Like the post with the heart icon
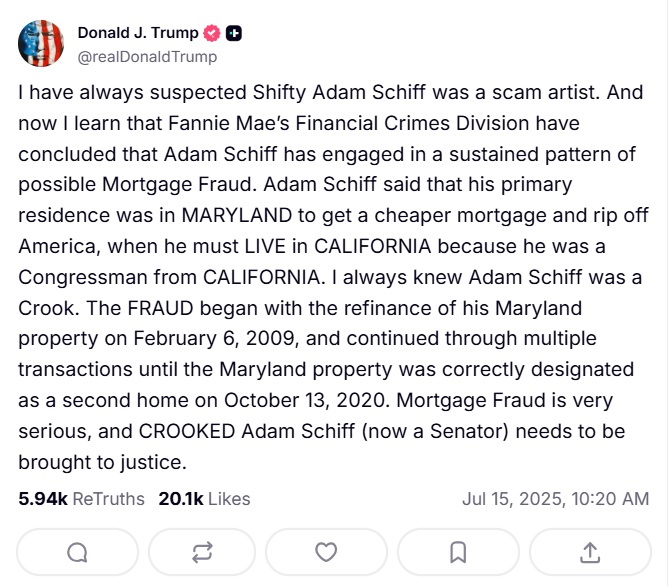The image size is (669, 586). click(x=326, y=551)
